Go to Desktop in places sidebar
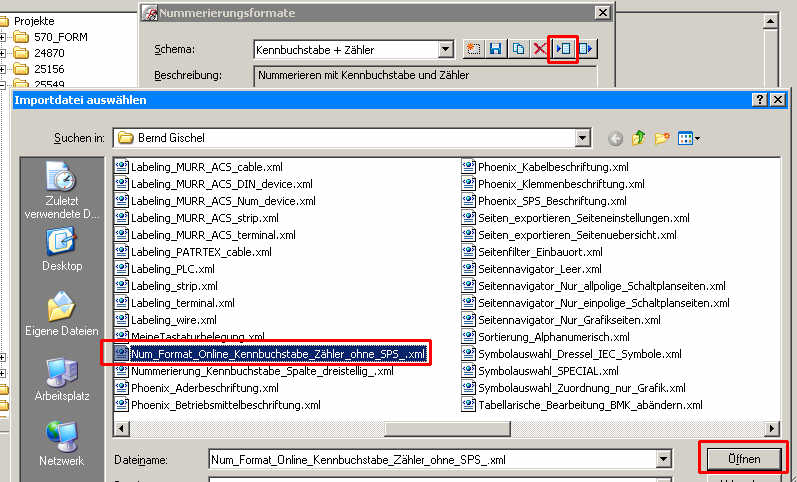The image size is (797, 482). [62, 250]
